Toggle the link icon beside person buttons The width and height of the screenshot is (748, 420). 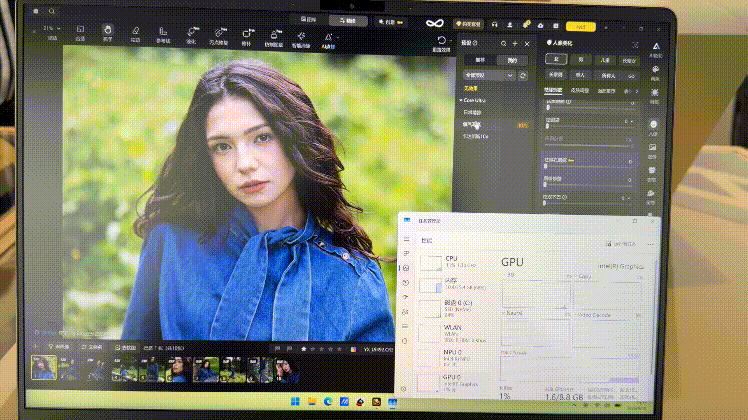click(x=631, y=76)
